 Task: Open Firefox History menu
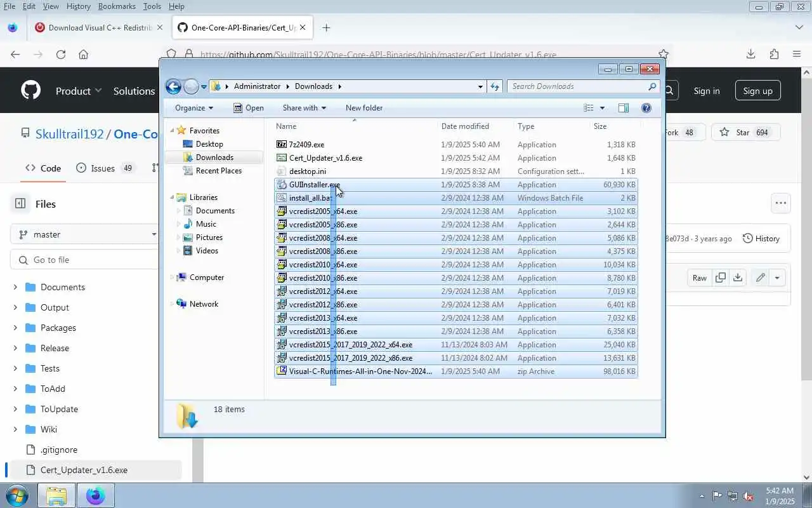[78, 6]
